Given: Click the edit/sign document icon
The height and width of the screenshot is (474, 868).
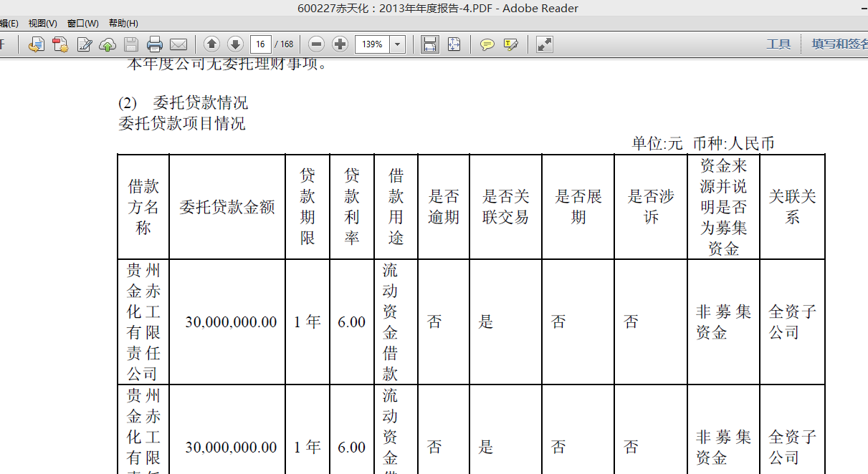Looking at the screenshot, I should point(84,44).
